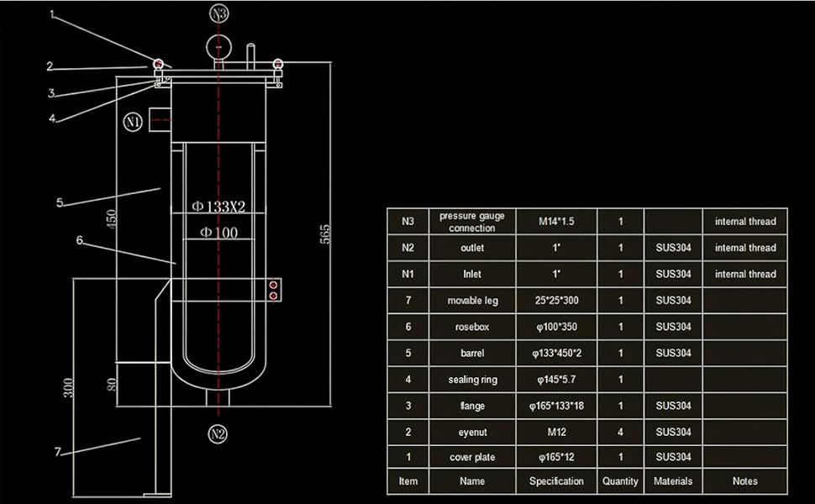Select the left eyenut on the cover plate
Screen dimensions: 815x504
pyautogui.click(x=158, y=66)
